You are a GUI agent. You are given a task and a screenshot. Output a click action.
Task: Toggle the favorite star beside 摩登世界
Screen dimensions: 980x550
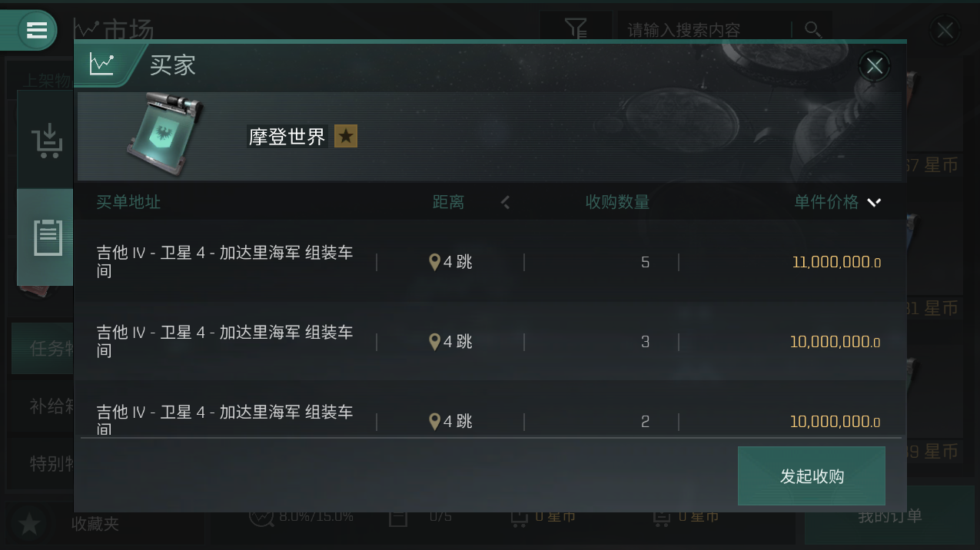(346, 137)
